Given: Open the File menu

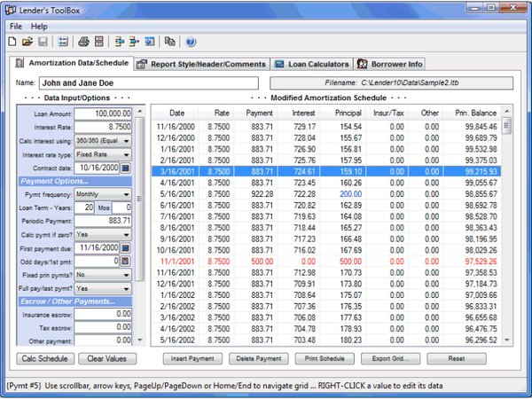Looking at the screenshot, I should [x=15, y=27].
